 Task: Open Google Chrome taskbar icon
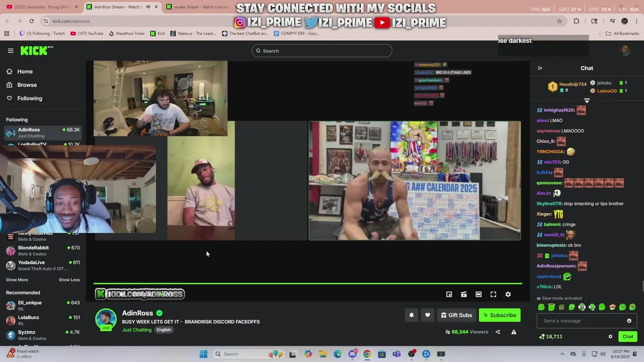click(x=367, y=354)
